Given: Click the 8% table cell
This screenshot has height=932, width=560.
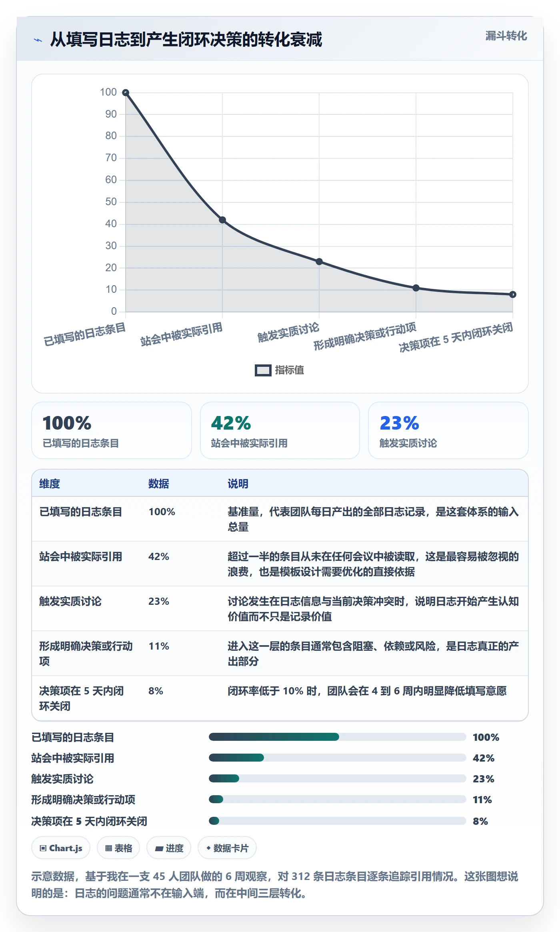Looking at the screenshot, I should click(x=156, y=691).
